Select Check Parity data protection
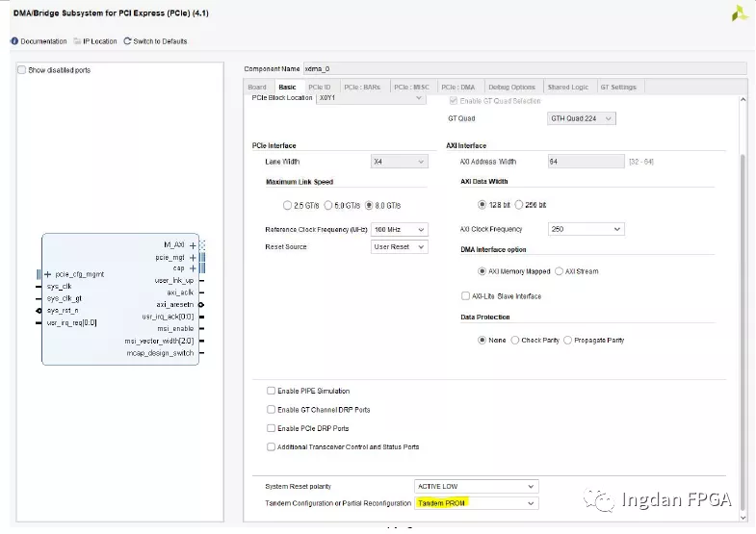This screenshot has height=534, width=756. point(515,341)
